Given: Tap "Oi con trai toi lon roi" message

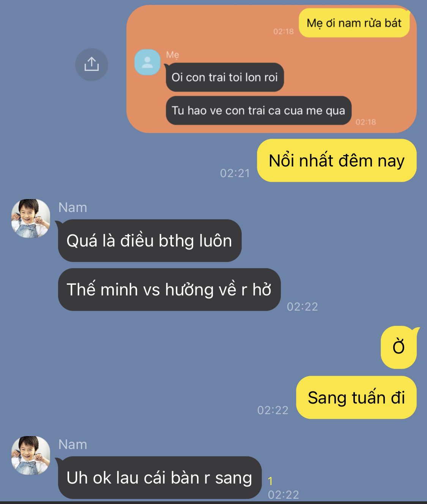Looking at the screenshot, I should 225,77.
